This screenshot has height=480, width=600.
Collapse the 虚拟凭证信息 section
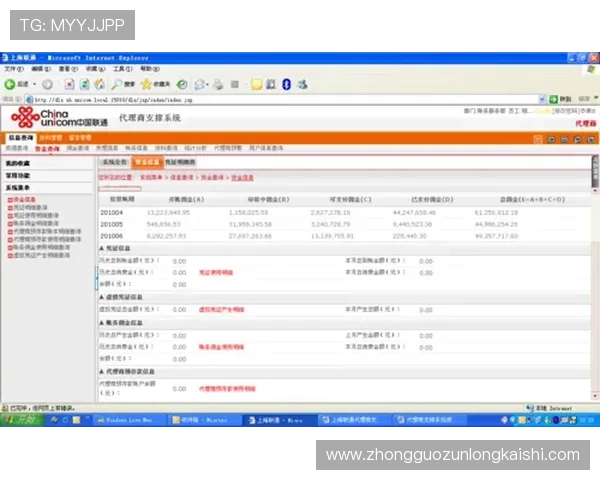pyautogui.click(x=101, y=297)
